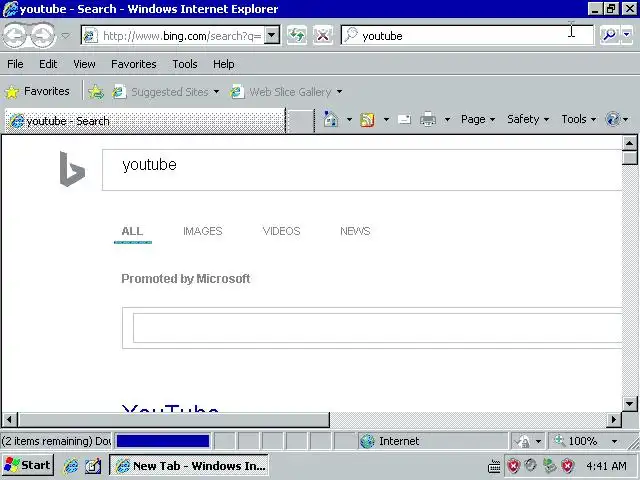Click the Favorites star button

pos(38,91)
